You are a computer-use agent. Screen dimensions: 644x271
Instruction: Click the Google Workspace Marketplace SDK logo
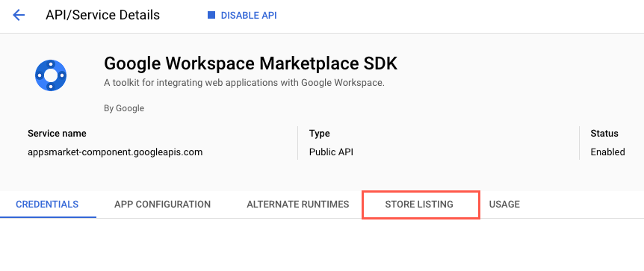click(x=51, y=75)
